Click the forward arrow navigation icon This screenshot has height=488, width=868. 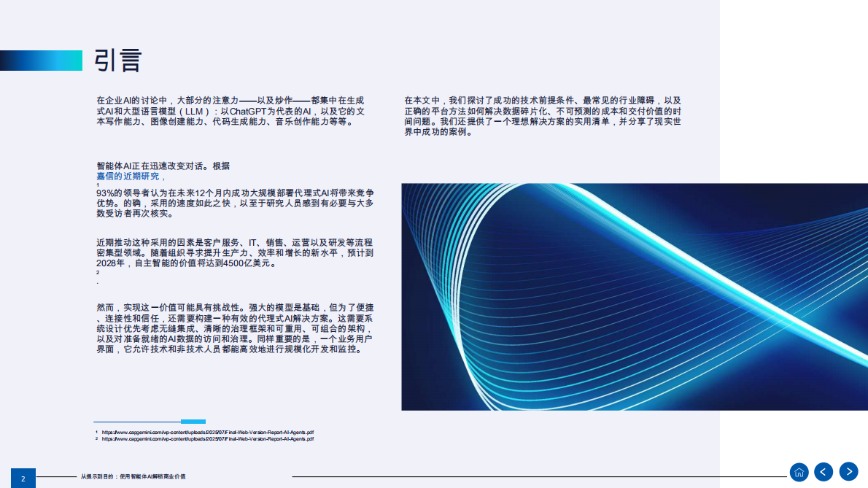[848, 472]
